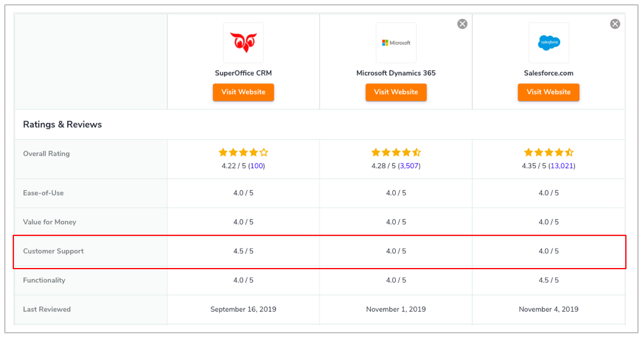Click the Overall Rating row label
644x340 pixels.
(47, 154)
